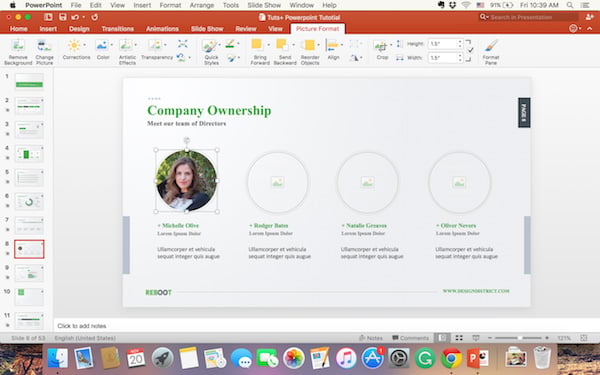Click the Save icon in title bar
600x375 pixels.
coord(63,17)
